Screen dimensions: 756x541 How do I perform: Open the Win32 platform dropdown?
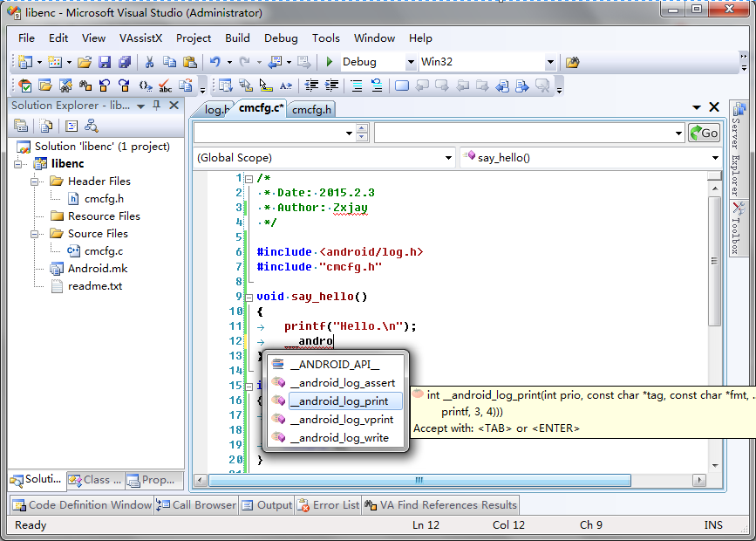pyautogui.click(x=550, y=62)
